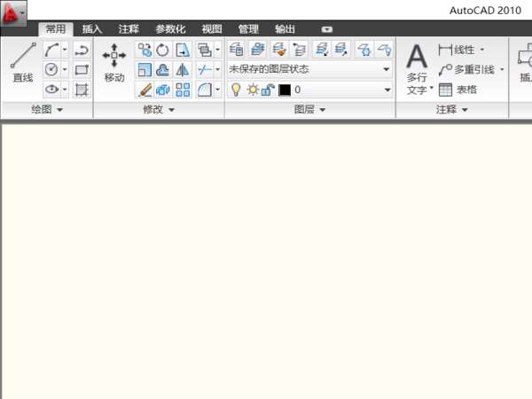Expand the draw order dropdown arrow

[217, 50]
